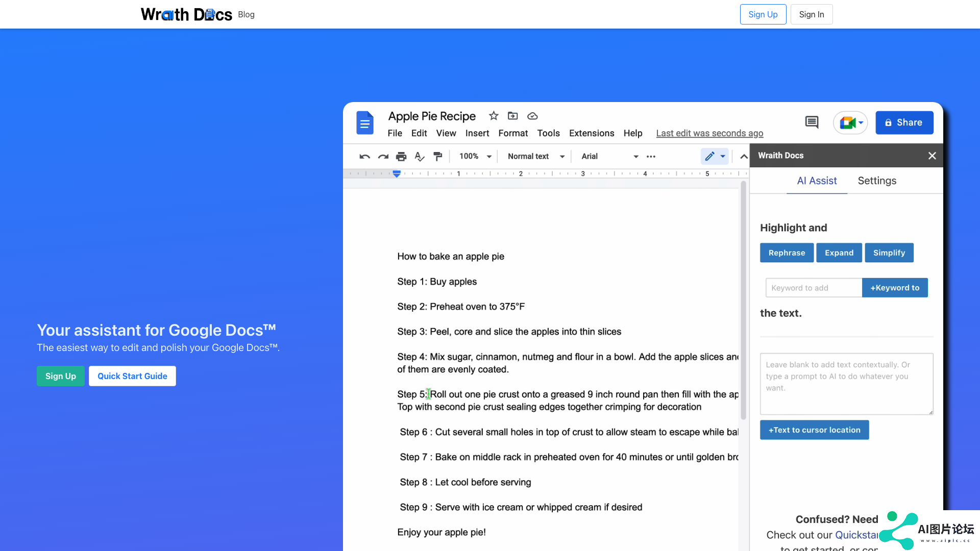Click the Keyword to add field

click(814, 288)
